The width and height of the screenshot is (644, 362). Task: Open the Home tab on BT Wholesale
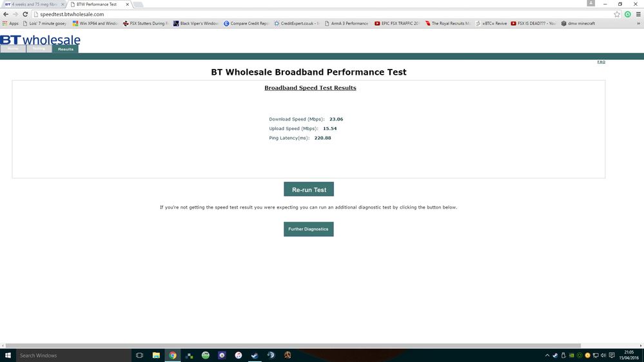point(13,49)
